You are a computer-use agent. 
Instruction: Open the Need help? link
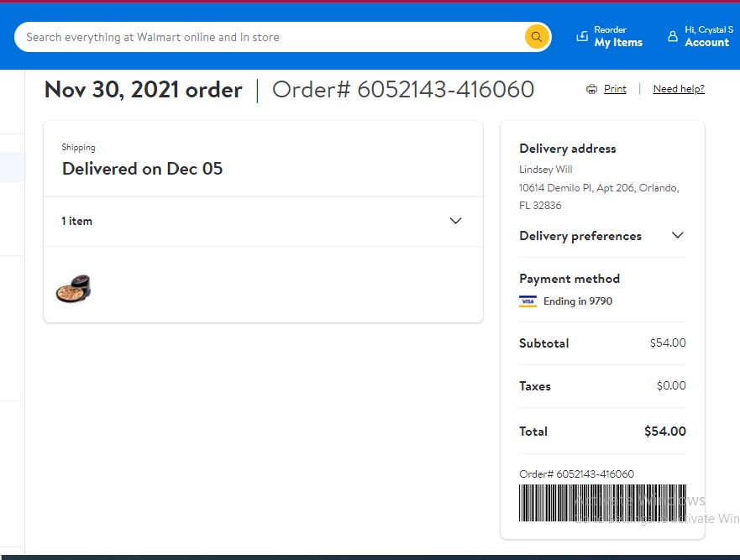679,89
